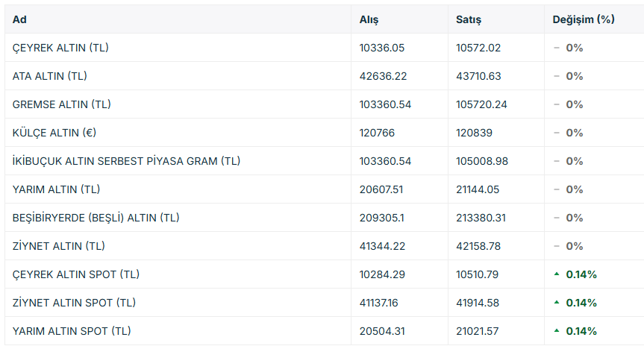Open BEŞİBİRYERDE (BEŞLİ) ALTIN (TL) row

(325, 218)
